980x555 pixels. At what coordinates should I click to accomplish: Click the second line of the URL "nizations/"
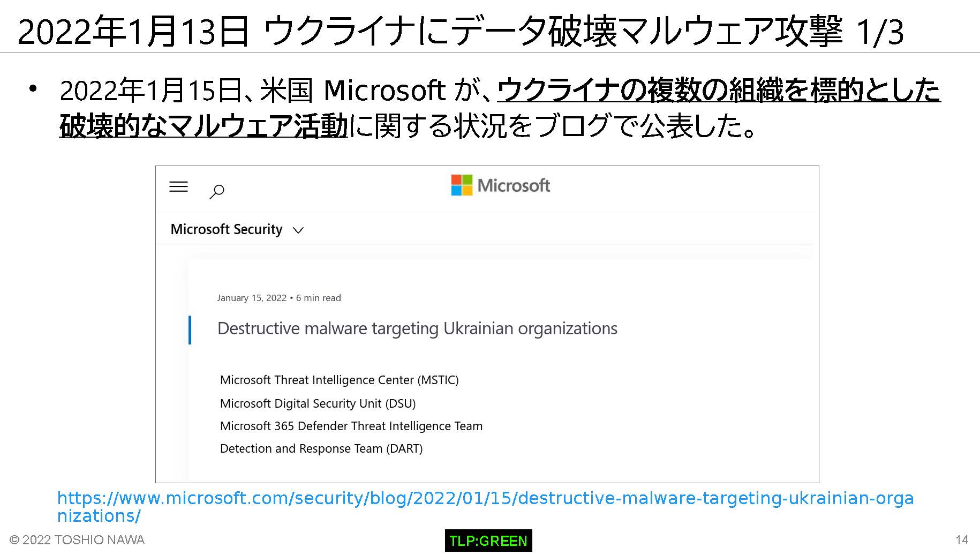click(x=99, y=516)
